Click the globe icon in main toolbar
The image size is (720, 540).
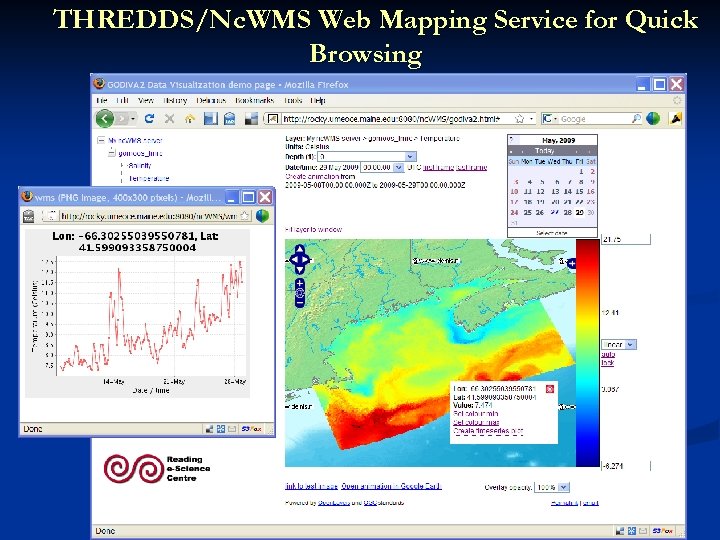tap(653, 119)
